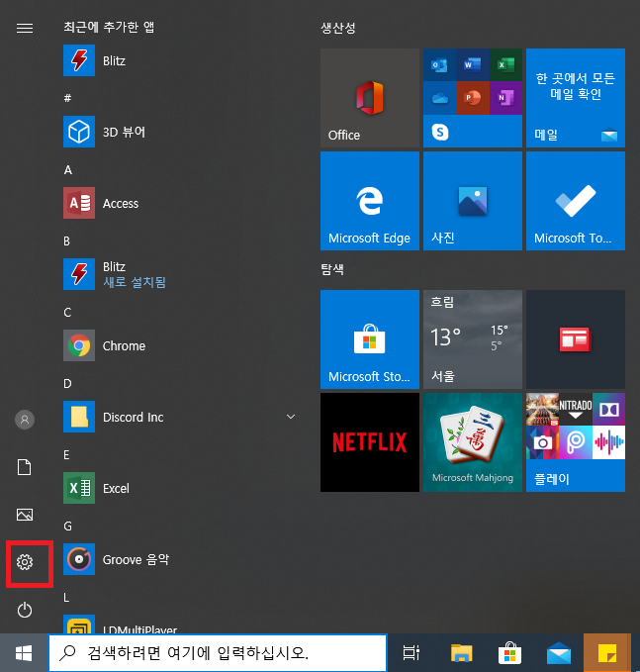Image resolution: width=640 pixels, height=672 pixels.
Task: Open Settings via the gear icon
Action: [x=25, y=562]
